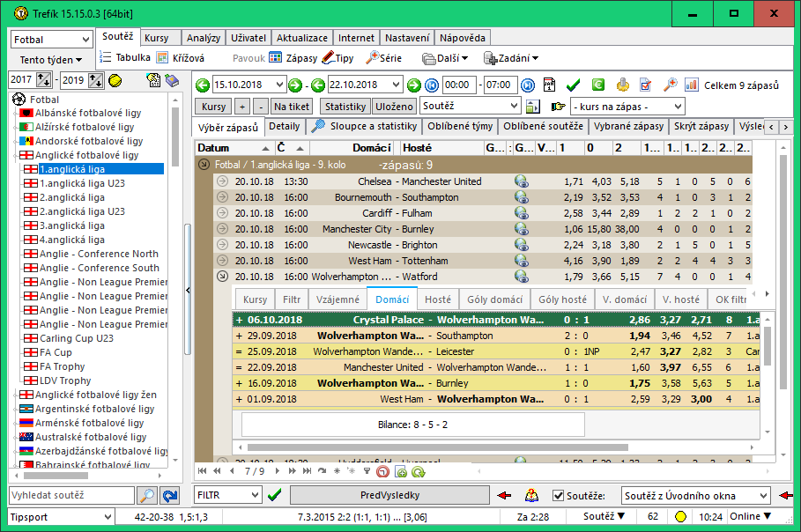
Task: Toggle the Soutěže checkbox
Action: [559, 495]
